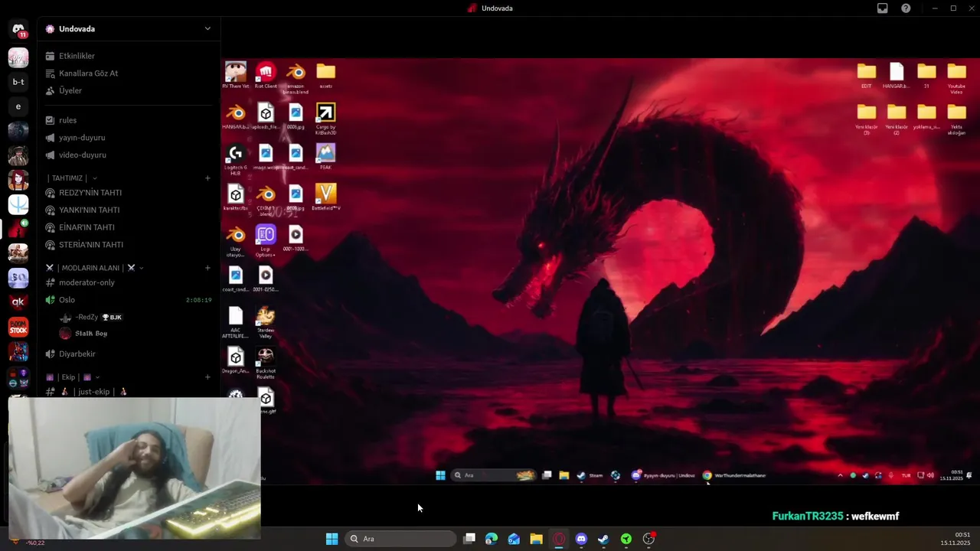The image size is (980, 551).
Task: Click Battlefield V icon in stream
Action: click(x=325, y=197)
